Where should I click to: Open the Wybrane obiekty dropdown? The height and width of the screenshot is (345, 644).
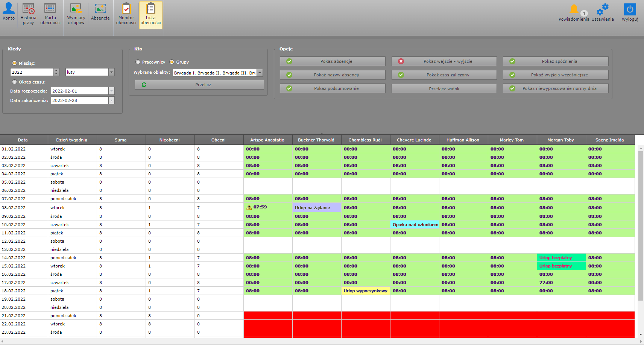click(x=260, y=73)
